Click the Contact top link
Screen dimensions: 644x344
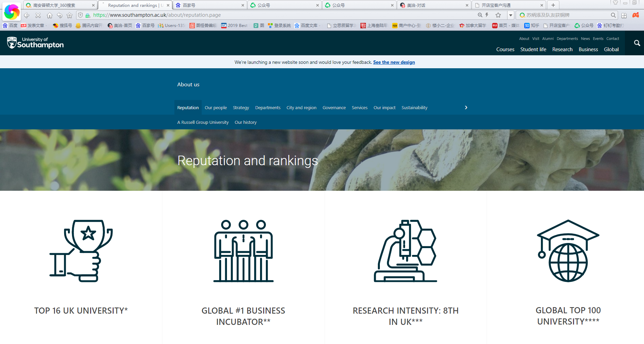(x=613, y=39)
